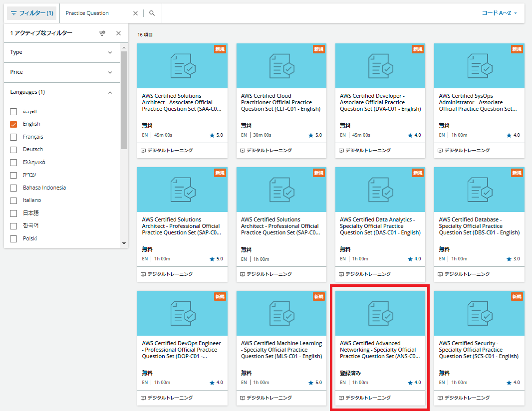Click the magnifier search icon
Image resolution: width=532 pixels, height=411 pixels.
point(152,13)
